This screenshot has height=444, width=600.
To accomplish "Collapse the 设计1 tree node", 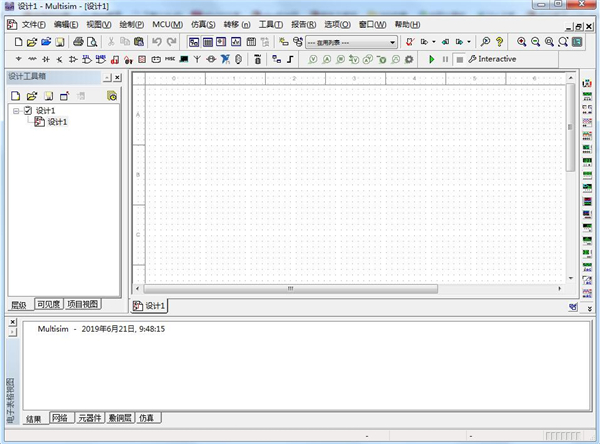I will point(16,110).
